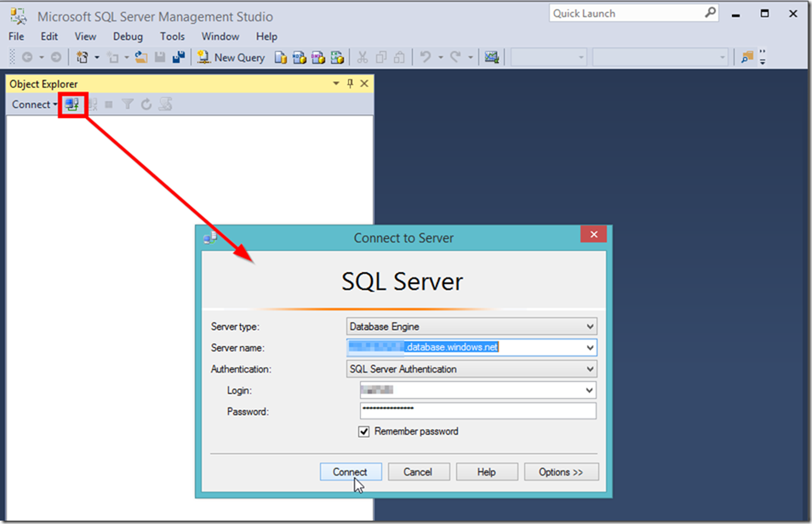Click the Undo arrow icon
The image size is (812, 524).
(x=426, y=58)
